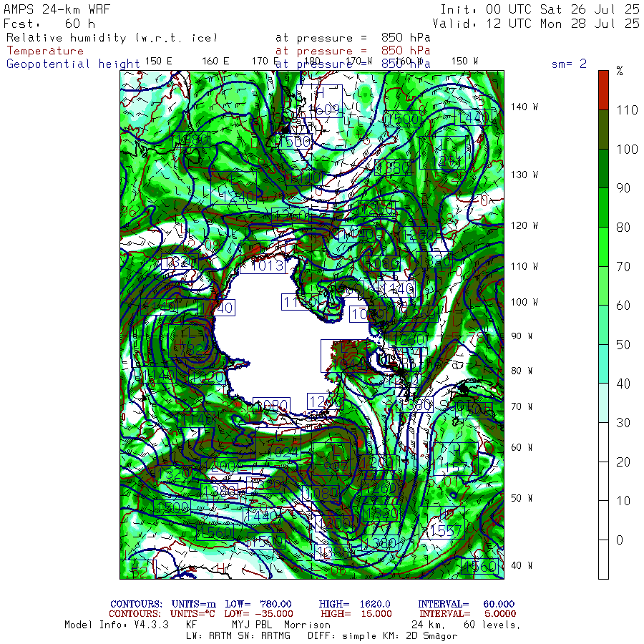Click the red segment above 110 on colorbar
This screenshot has height=644, width=644.
click(x=603, y=90)
